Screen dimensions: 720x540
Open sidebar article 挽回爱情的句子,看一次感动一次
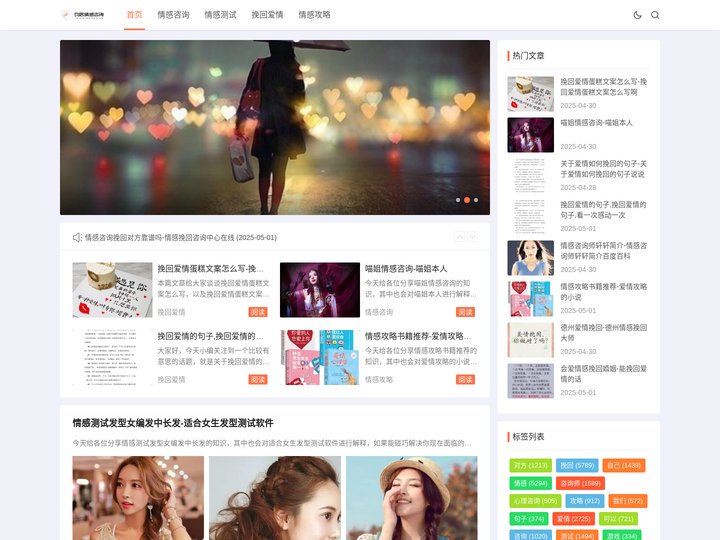coord(603,210)
